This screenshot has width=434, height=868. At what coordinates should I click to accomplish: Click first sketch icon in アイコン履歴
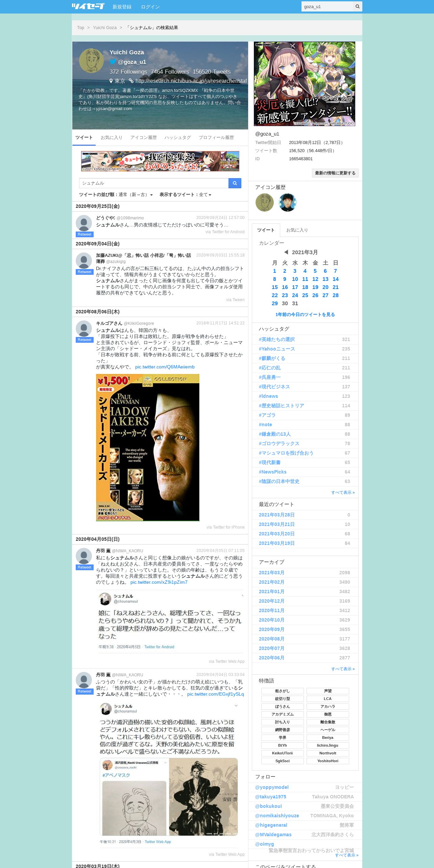[264, 202]
